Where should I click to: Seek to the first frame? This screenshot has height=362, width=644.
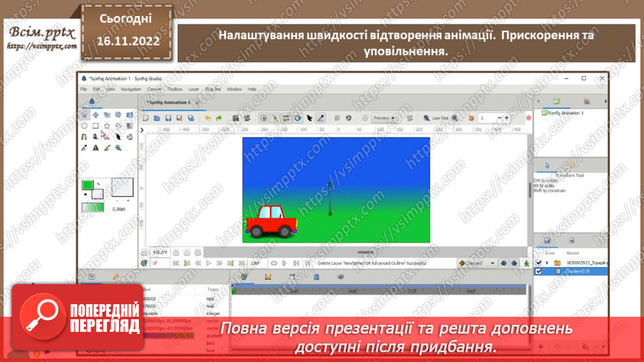[x=176, y=263]
